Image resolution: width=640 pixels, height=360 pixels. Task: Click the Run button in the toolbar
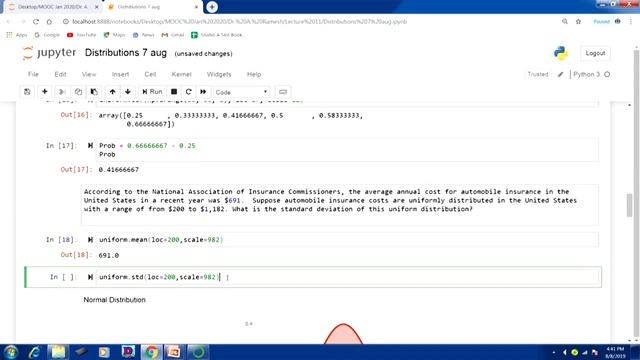pos(152,92)
